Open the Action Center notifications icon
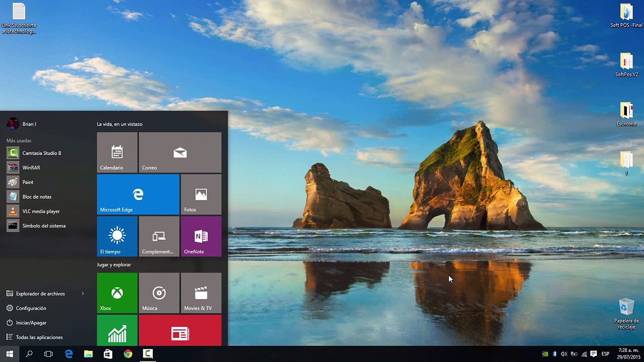Image resolution: width=644 pixels, height=362 pixels. coord(594,354)
